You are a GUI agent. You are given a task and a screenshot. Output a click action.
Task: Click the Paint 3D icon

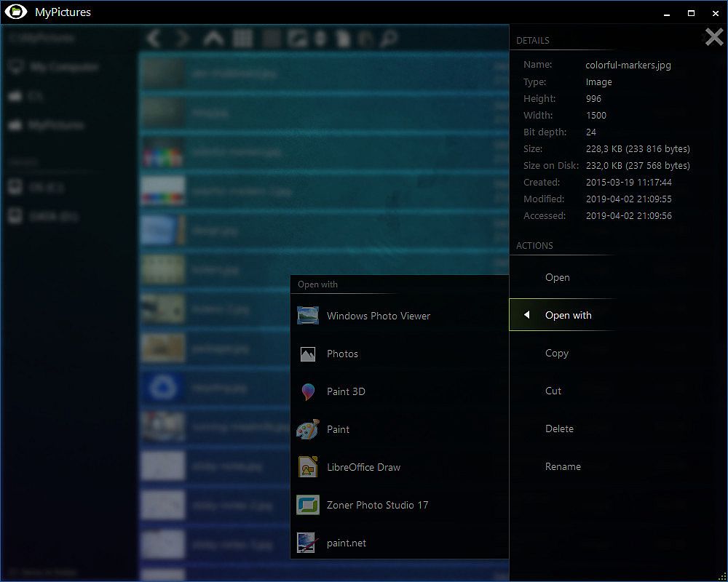(308, 391)
